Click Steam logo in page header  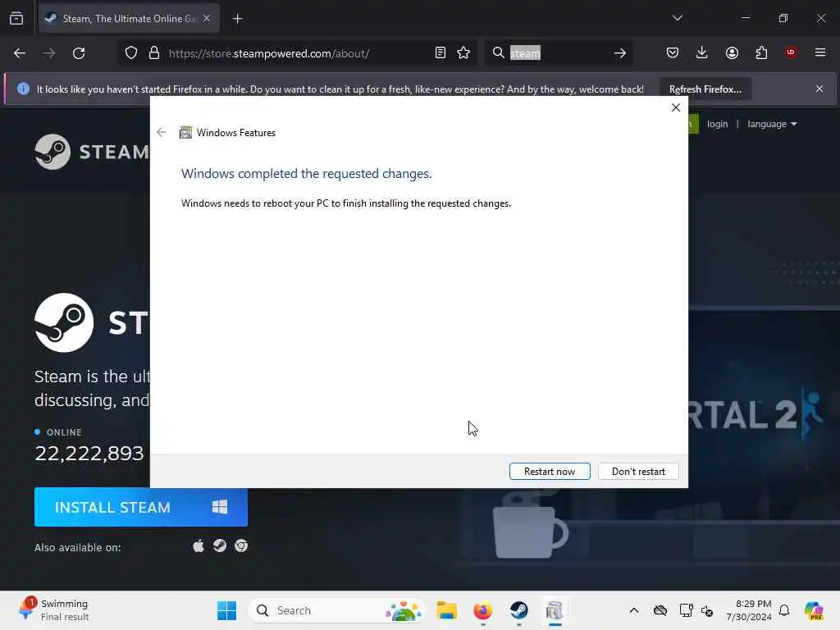(91, 152)
